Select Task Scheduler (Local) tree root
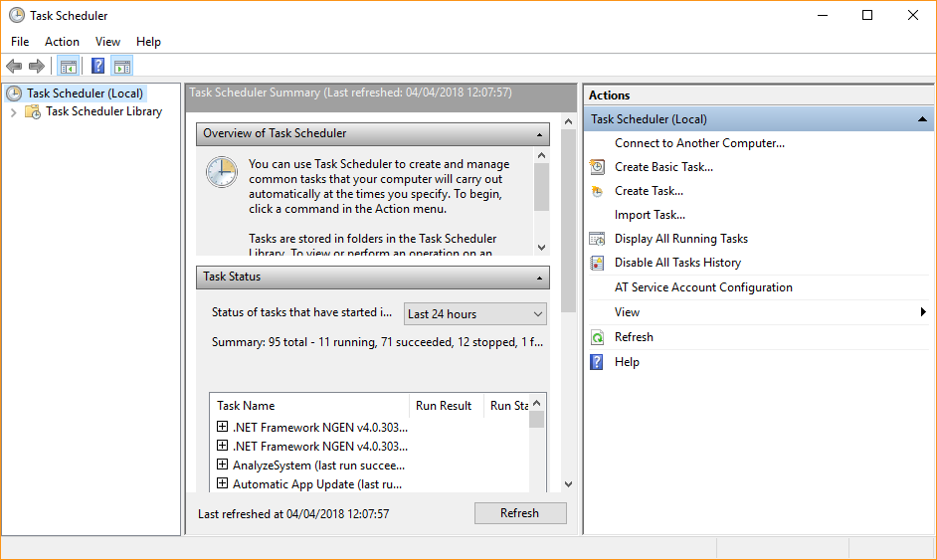Screen dimensions: 937x560 click(x=85, y=93)
